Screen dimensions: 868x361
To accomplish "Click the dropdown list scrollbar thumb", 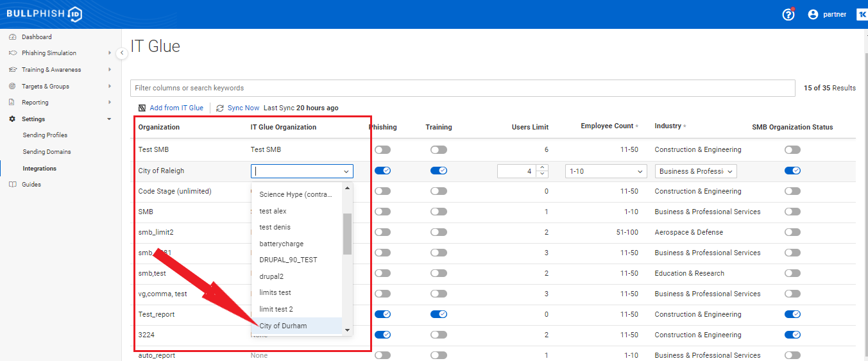I will click(x=347, y=234).
